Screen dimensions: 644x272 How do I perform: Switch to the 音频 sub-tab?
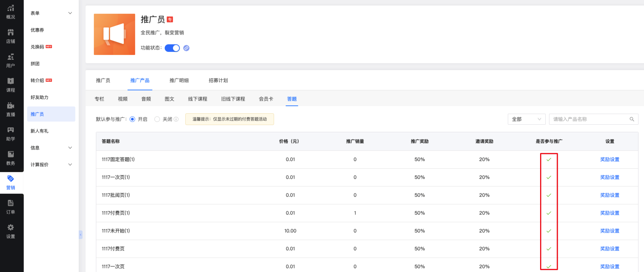click(x=146, y=99)
